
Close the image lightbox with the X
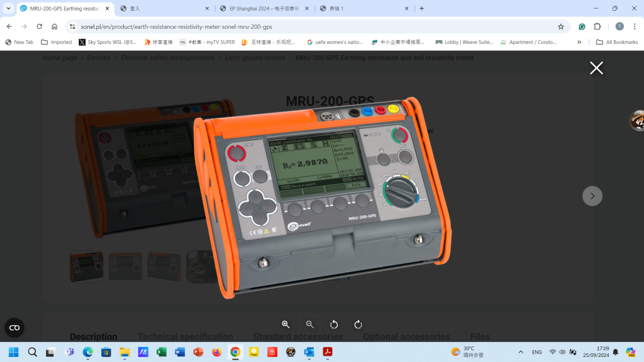[596, 68]
